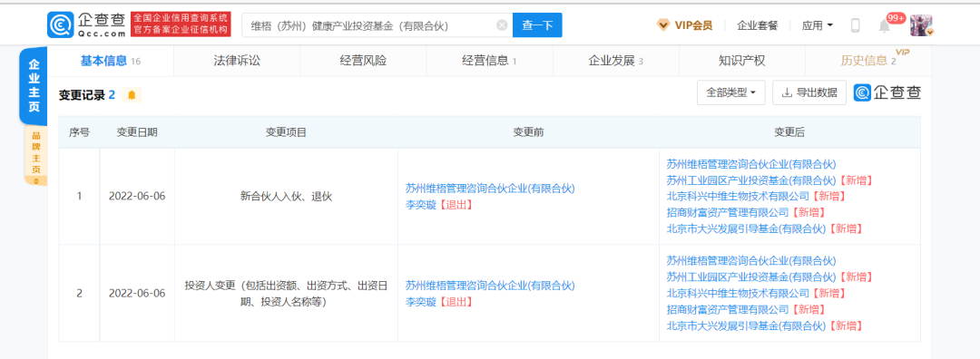Switch to the 企业发展 tab
The height and width of the screenshot is (359, 980).
pos(615,61)
